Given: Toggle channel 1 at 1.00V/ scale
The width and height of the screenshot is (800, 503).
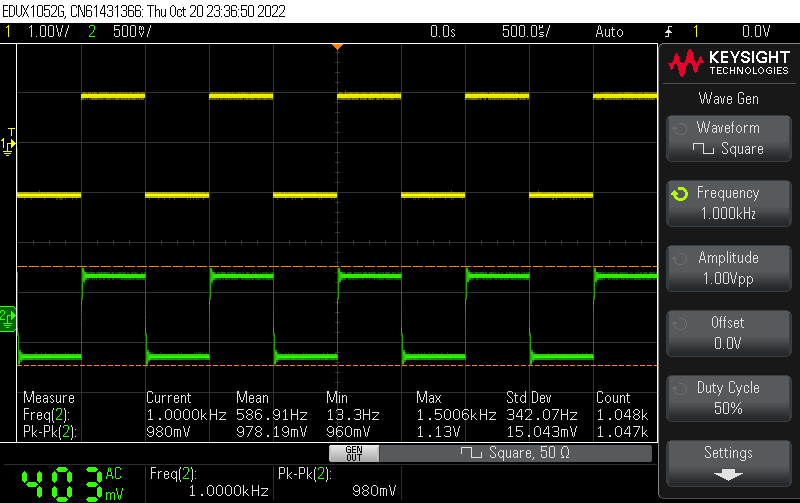Looking at the screenshot, I should tap(38, 32).
